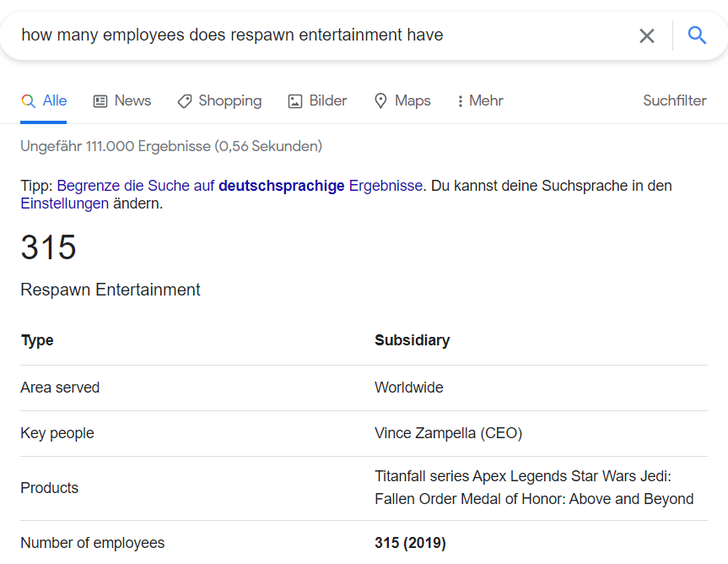
Task: Click the newspaper icon beside News
Action: [100, 101]
